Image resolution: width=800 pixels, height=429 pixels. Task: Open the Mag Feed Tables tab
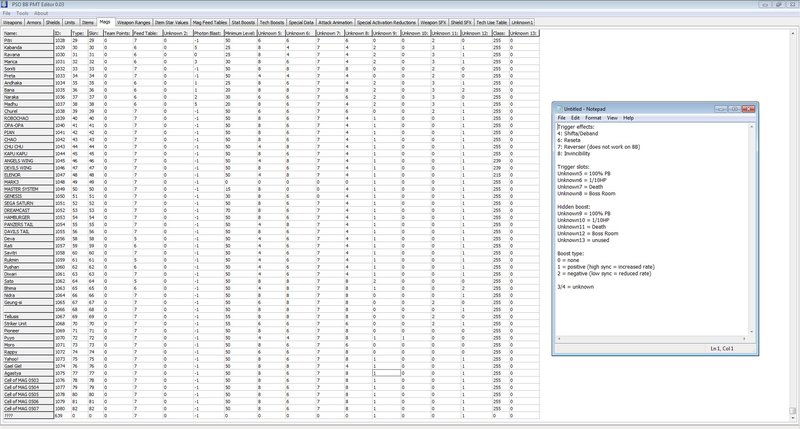click(210, 22)
